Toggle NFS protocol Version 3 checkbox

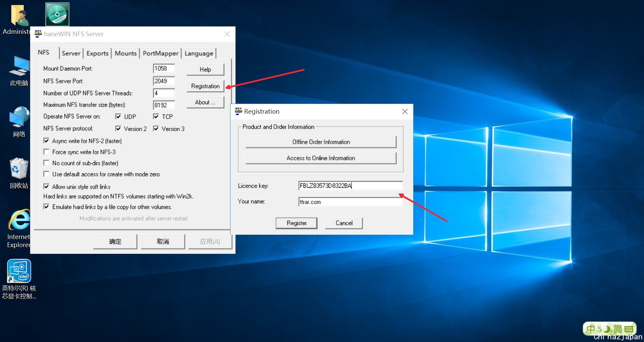[x=156, y=128]
